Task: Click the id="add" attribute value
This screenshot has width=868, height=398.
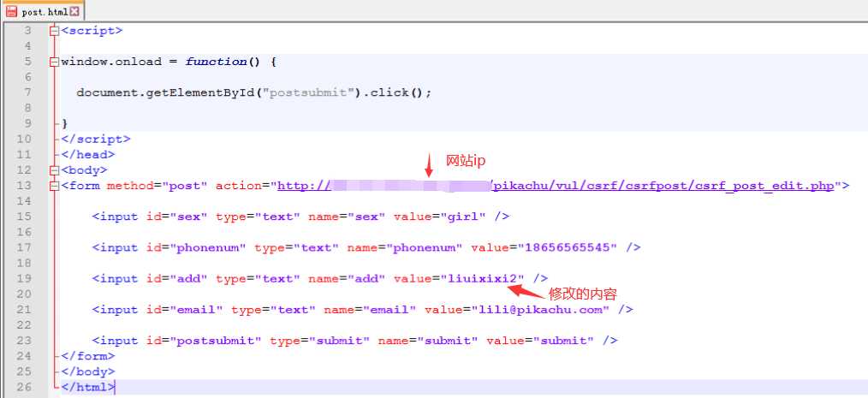Action: pos(189,278)
